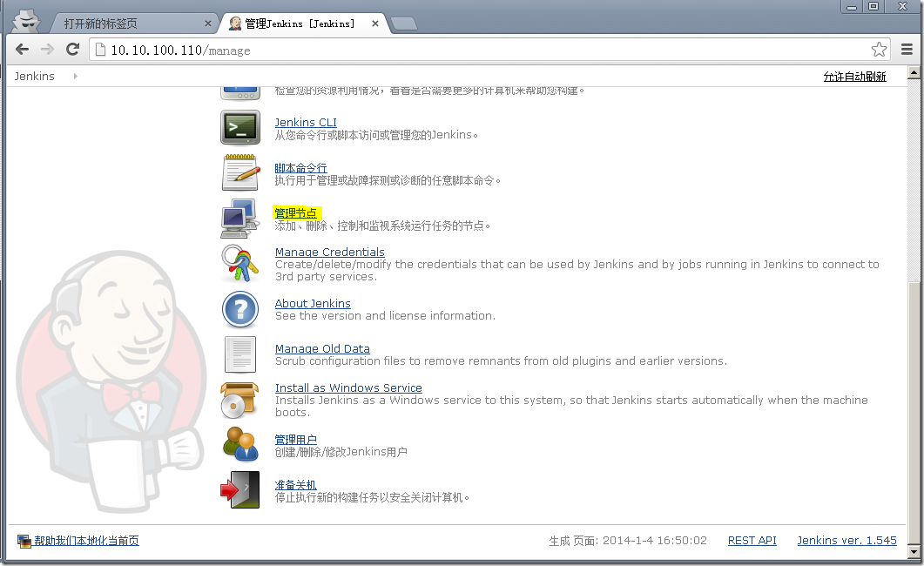Open the 准备关机 link

coord(296,485)
